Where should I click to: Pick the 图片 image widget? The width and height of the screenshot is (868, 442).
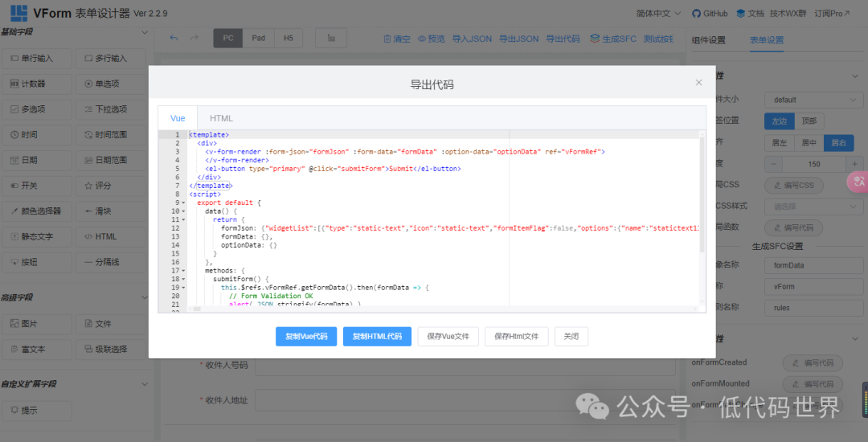[38, 324]
